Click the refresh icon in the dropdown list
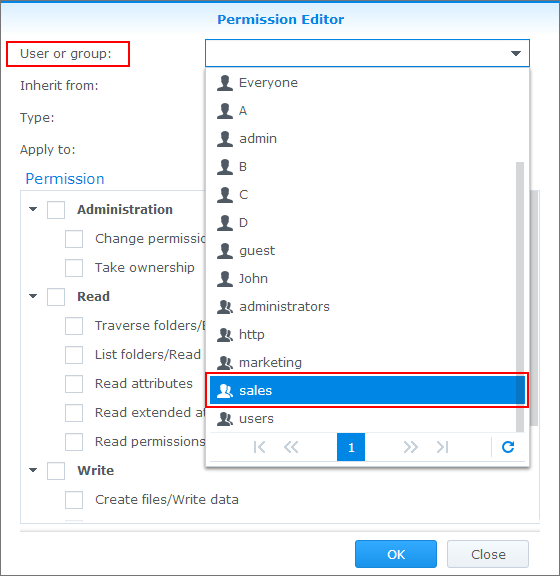The image size is (560, 576). (x=508, y=447)
